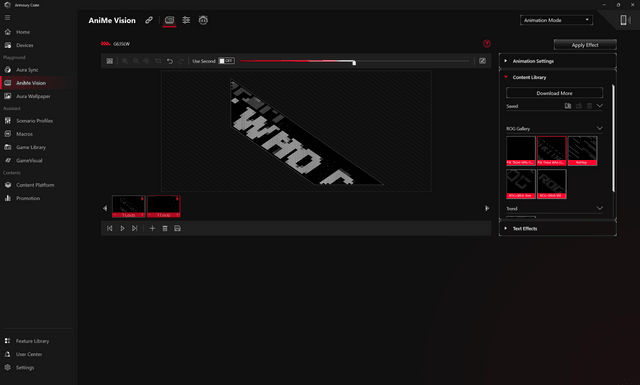Select the second frame thumbnail in timeline

click(x=164, y=206)
